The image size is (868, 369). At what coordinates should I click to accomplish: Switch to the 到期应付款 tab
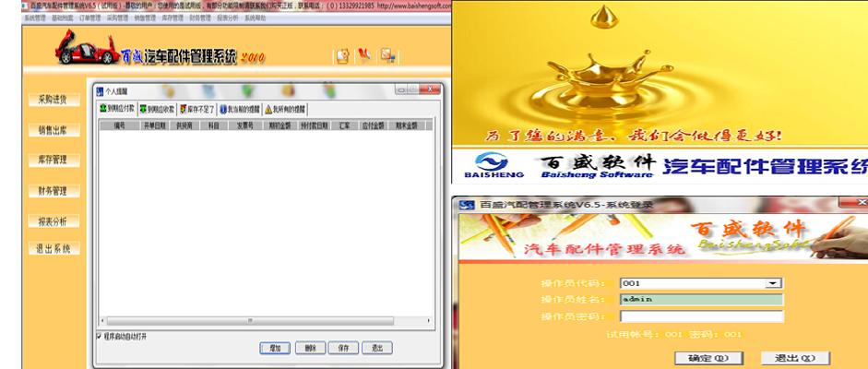117,109
